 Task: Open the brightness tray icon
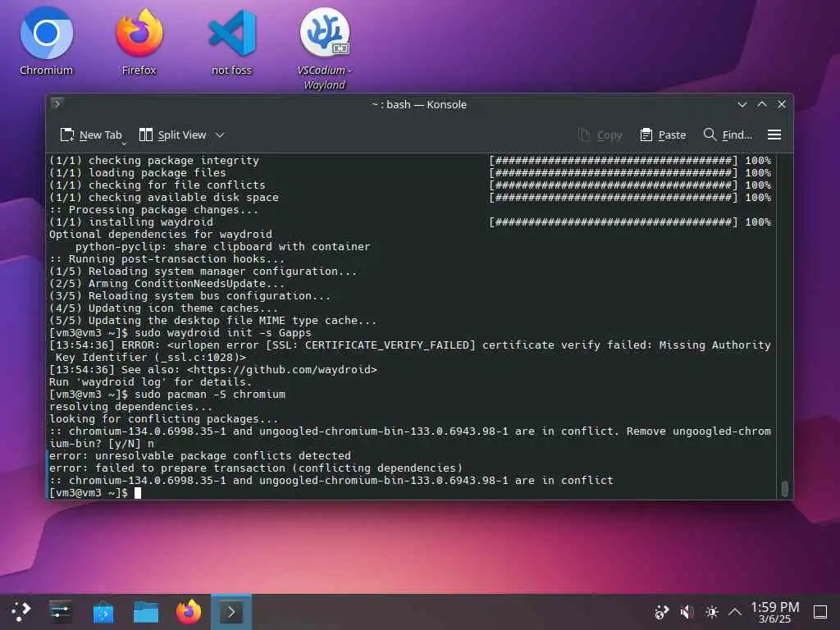[x=711, y=612]
